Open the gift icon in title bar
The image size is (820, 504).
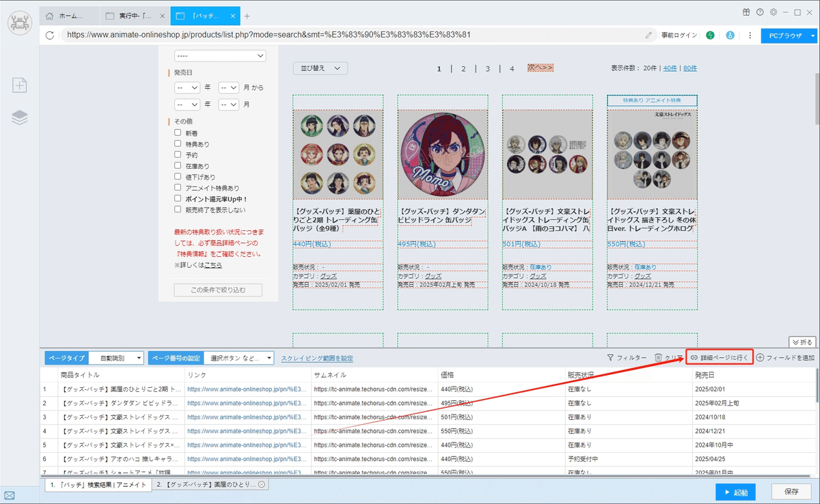coord(746,12)
